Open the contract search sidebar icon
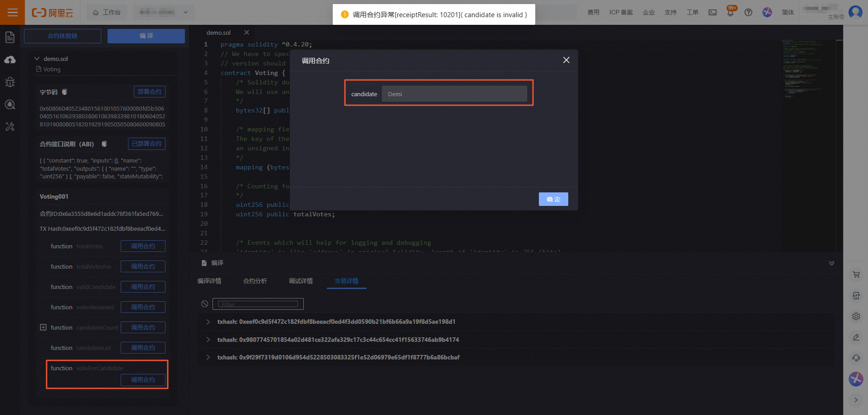 10,104
